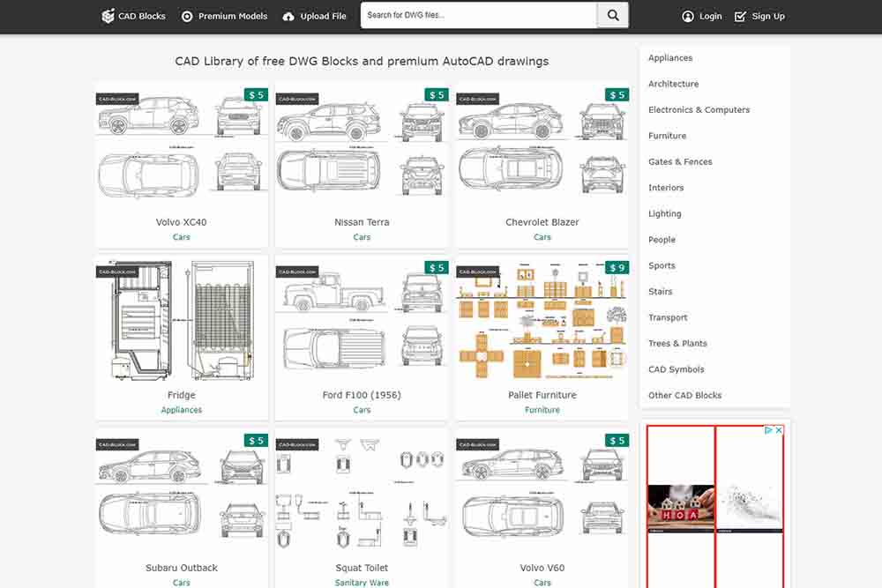Click the Premium Models target icon

[187, 16]
